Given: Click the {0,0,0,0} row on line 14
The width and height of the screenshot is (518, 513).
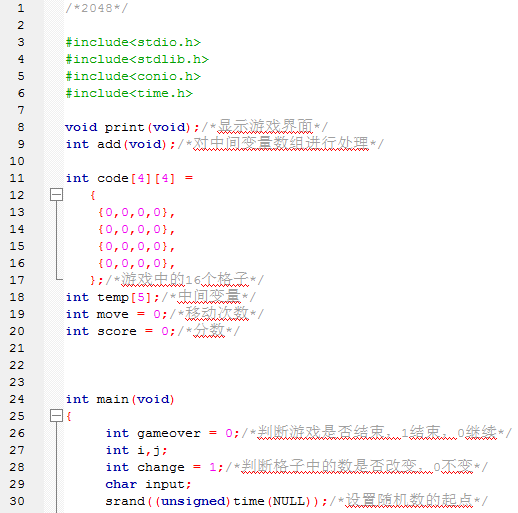Looking at the screenshot, I should (x=136, y=229).
